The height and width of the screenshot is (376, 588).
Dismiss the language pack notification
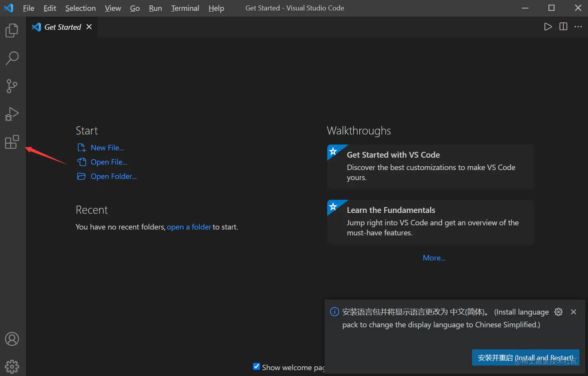coord(574,312)
